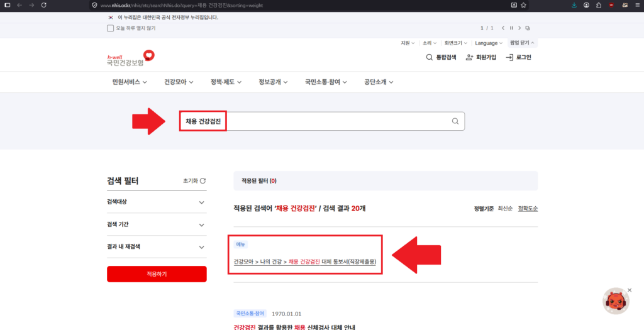Collapse the banner with 팝업 닫기

[523, 43]
